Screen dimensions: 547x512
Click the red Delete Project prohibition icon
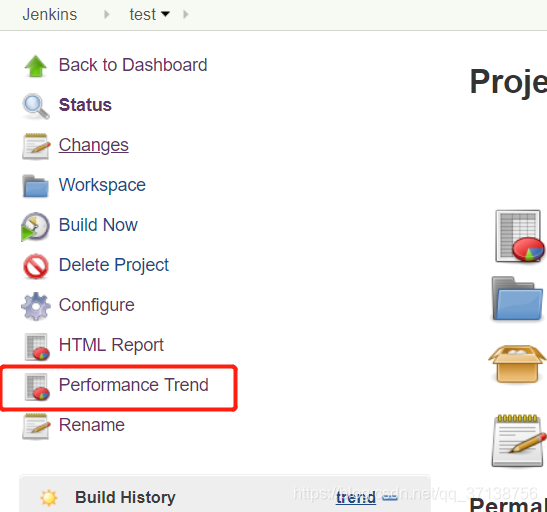[36, 266]
